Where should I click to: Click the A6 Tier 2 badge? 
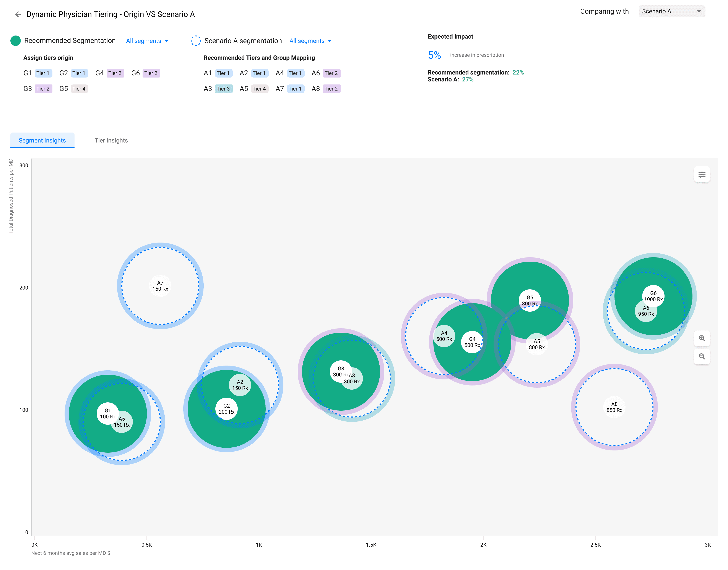331,73
